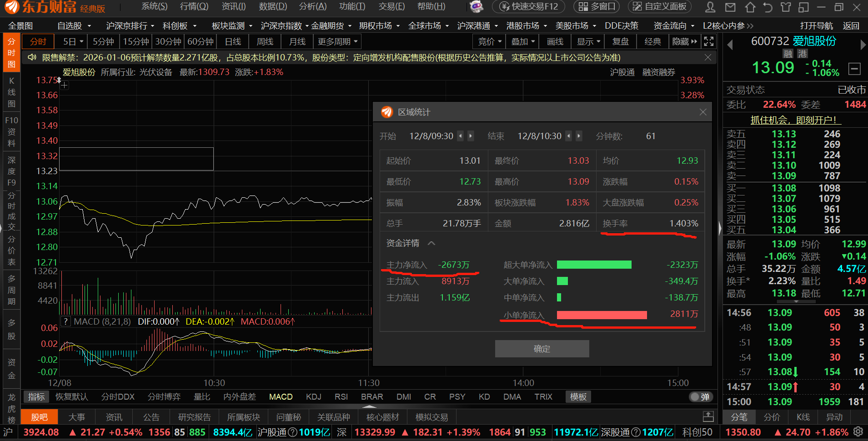Open settings gear in status bar
This screenshot has height=441, width=868.
(858, 431)
